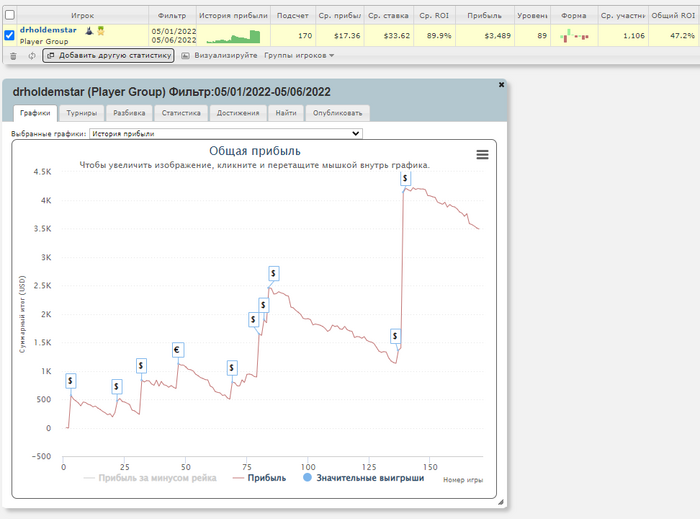Open the Выбранные графики dropdown
700x519 pixels.
(225, 132)
